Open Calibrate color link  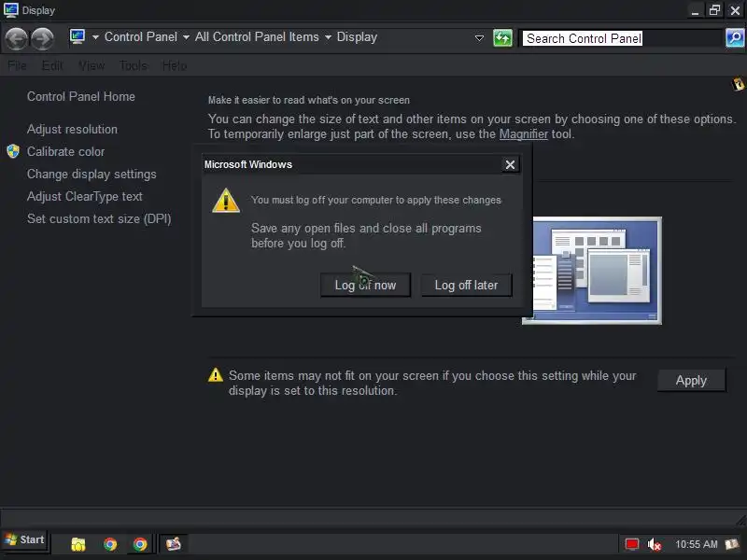coord(65,151)
